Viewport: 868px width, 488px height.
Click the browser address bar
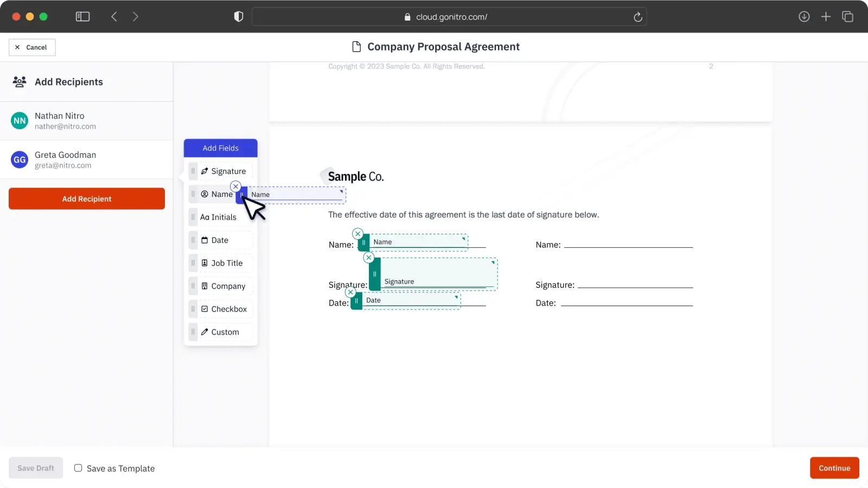coord(450,16)
